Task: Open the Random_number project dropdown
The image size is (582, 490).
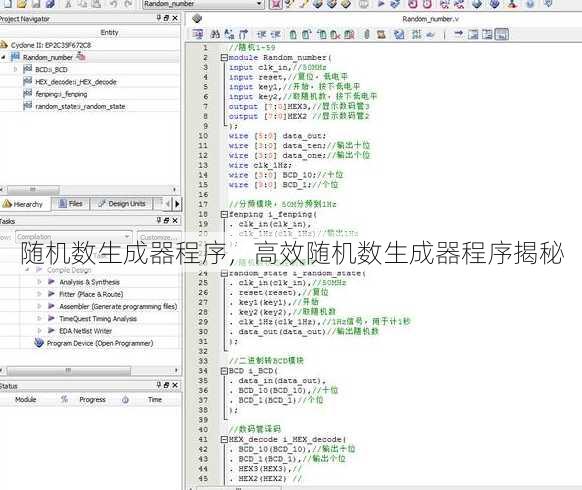Action: [x=259, y=4]
